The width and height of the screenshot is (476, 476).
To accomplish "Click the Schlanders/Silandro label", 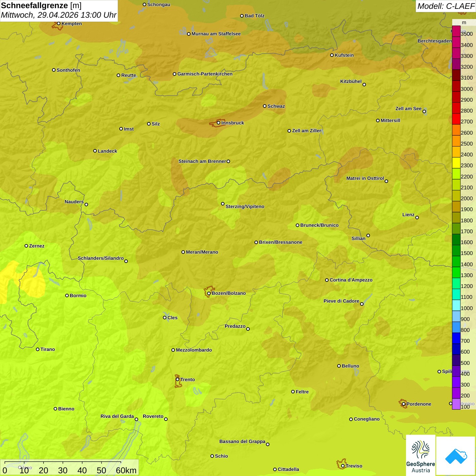I will tap(101, 258).
